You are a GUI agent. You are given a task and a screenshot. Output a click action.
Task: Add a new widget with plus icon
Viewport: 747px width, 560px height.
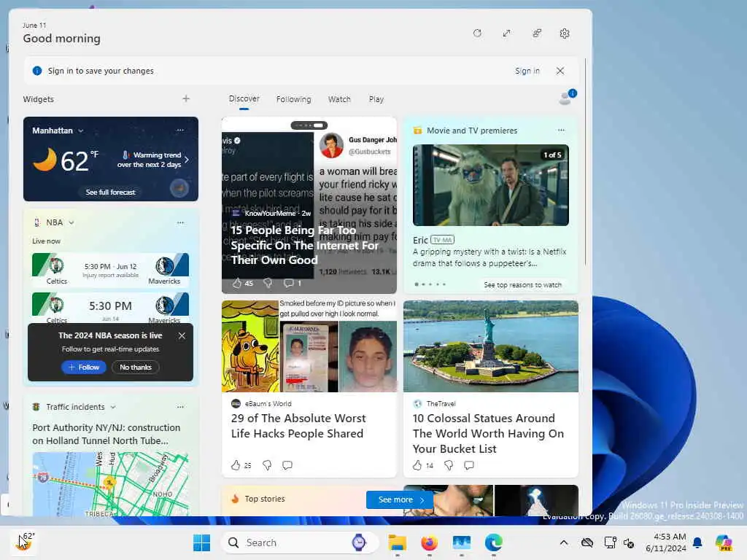click(x=186, y=98)
